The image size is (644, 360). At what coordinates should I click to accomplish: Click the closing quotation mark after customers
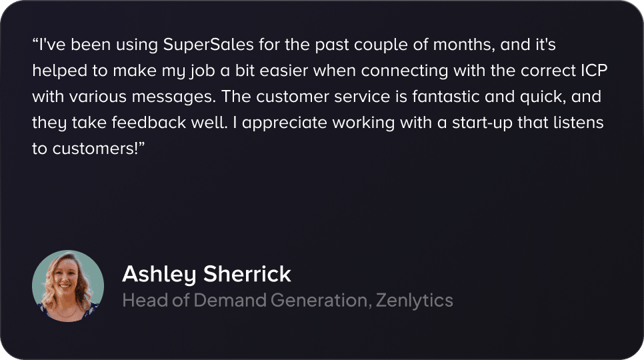click(x=141, y=144)
